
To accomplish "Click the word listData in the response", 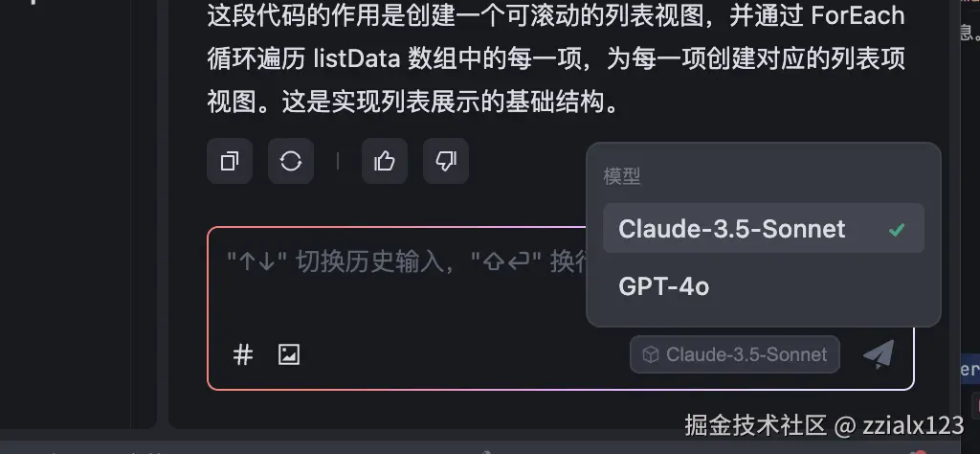I will (x=357, y=58).
